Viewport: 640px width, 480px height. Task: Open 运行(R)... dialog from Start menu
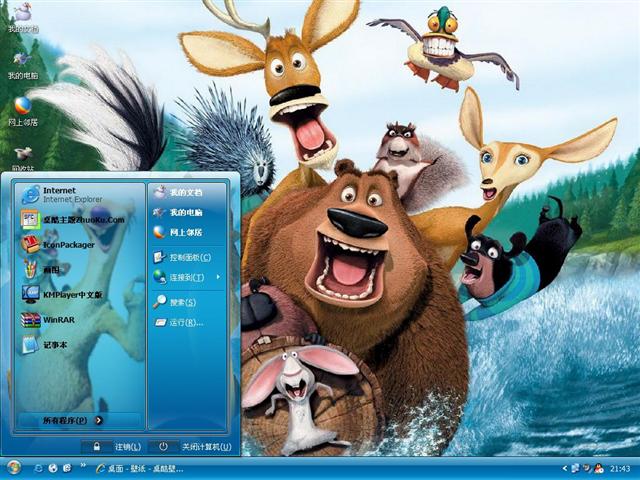(x=187, y=322)
